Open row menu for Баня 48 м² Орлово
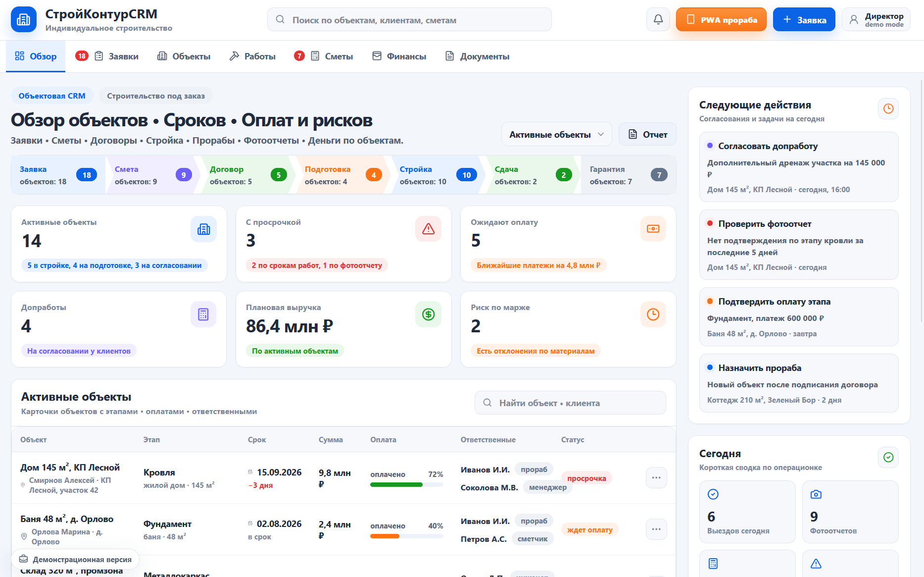The image size is (924, 577). pos(656,529)
